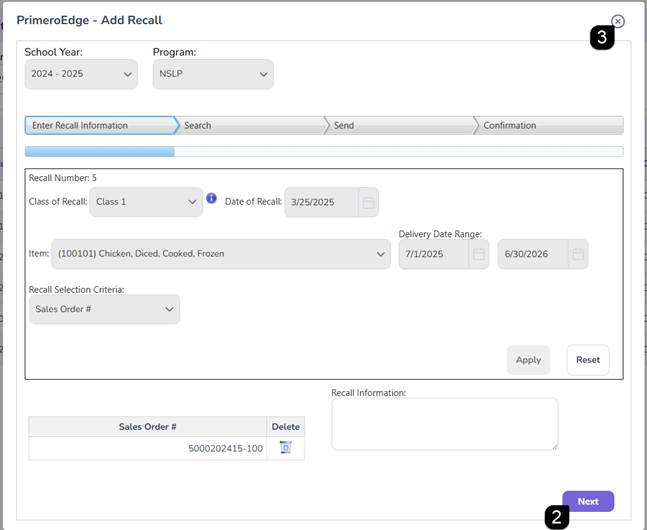Click the PrimeroEdge - Add Recall title
647x530 pixels.
[x=89, y=20]
